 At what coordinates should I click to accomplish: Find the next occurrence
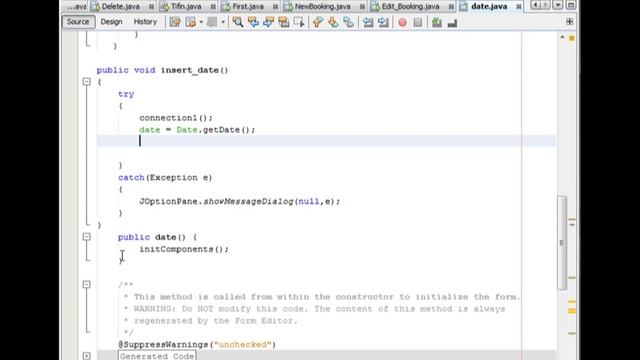(268, 22)
